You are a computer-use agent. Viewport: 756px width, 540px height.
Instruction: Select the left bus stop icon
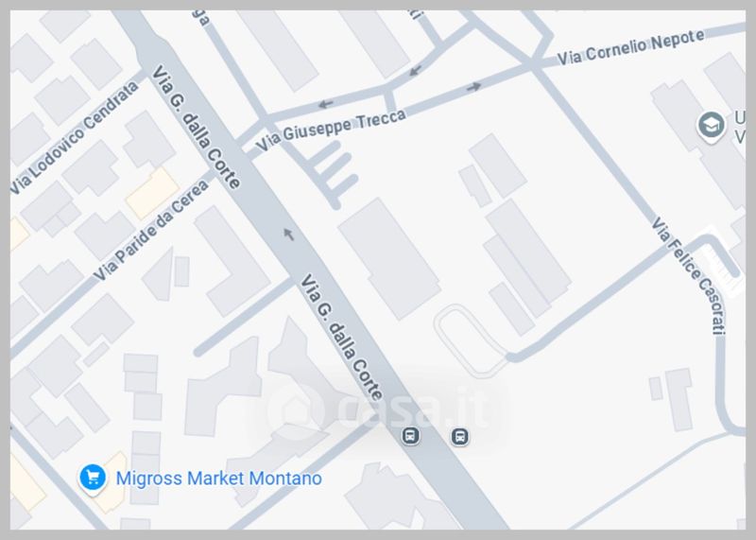point(411,436)
